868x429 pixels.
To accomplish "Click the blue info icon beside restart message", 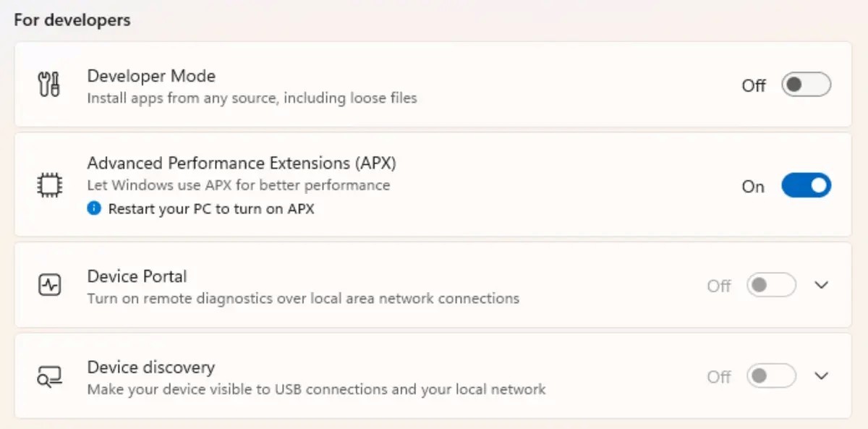I will [x=94, y=209].
